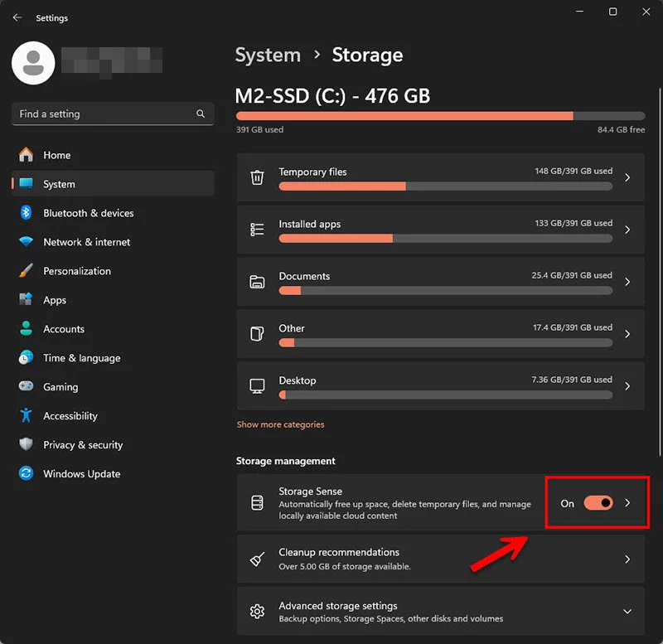This screenshot has width=663, height=644.
Task: Click the Apps icon in sidebar
Action: [x=27, y=299]
